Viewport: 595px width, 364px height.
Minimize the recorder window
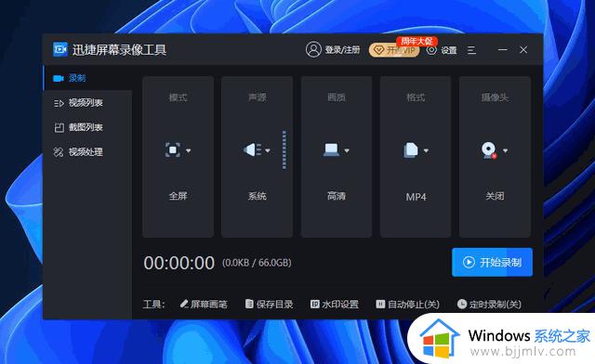point(503,49)
